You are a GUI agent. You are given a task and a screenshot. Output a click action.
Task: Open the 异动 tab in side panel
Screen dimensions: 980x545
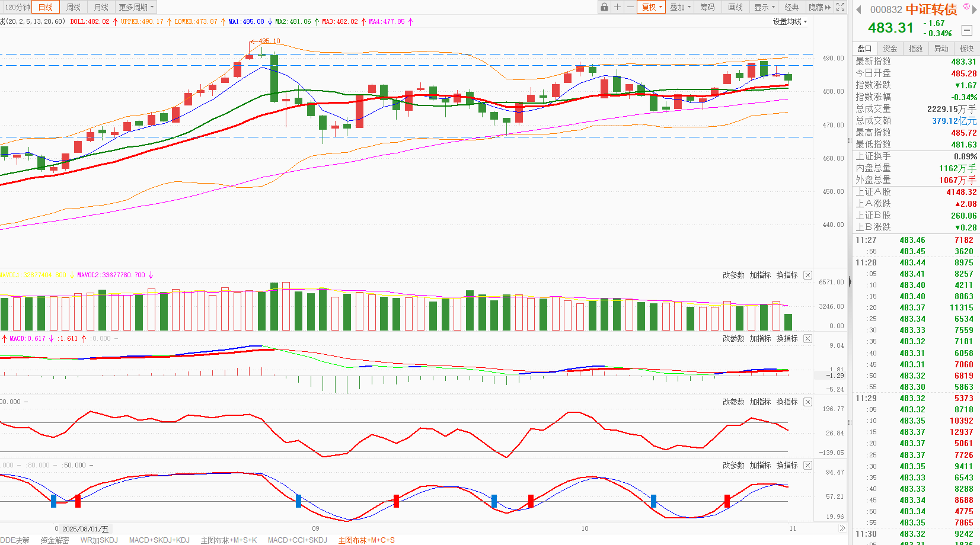tap(941, 49)
